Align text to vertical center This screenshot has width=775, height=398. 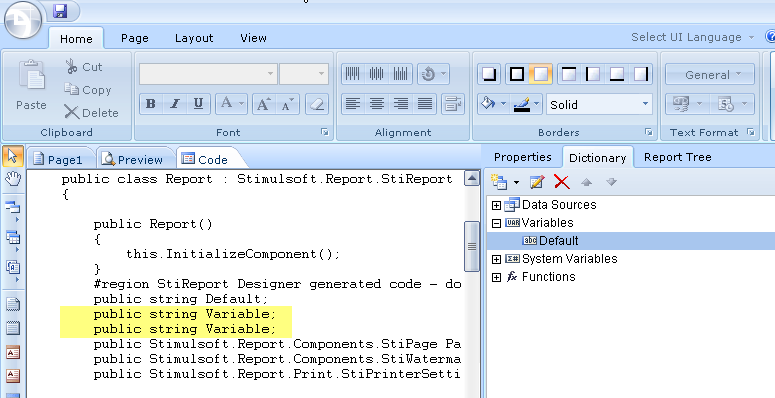coord(376,74)
